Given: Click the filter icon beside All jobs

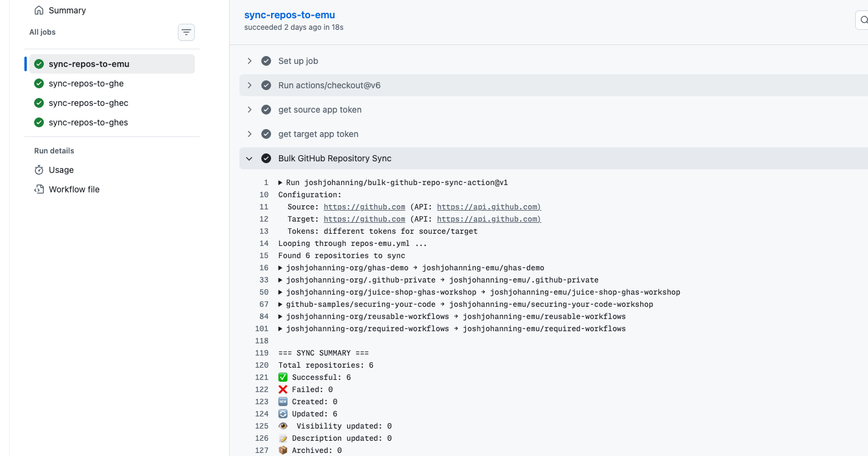Looking at the screenshot, I should [186, 32].
